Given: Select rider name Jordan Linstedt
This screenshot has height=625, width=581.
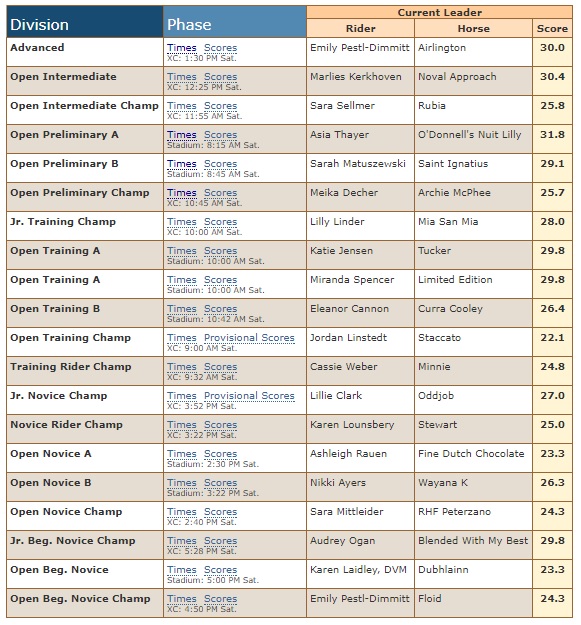Looking at the screenshot, I should [349, 338].
